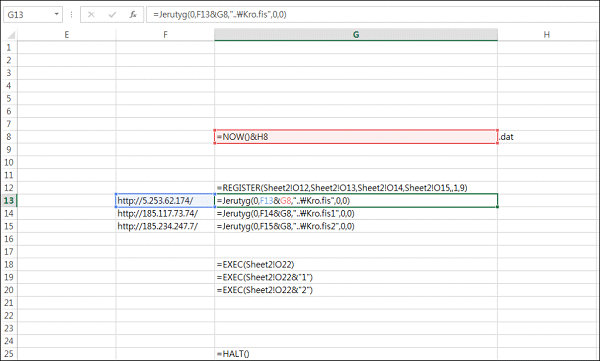Select column G header
Screen dimensions: 600x361
(x=356, y=35)
